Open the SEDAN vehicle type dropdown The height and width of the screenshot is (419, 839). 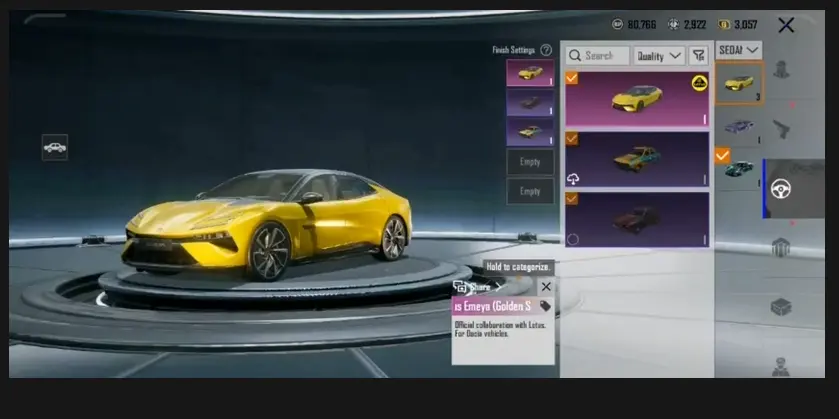pyautogui.click(x=738, y=50)
